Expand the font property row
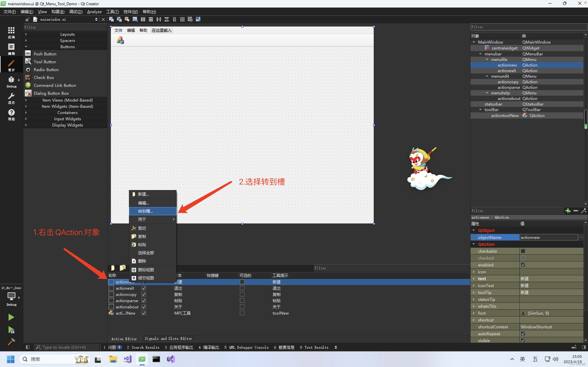The image size is (588, 367). pos(474,313)
